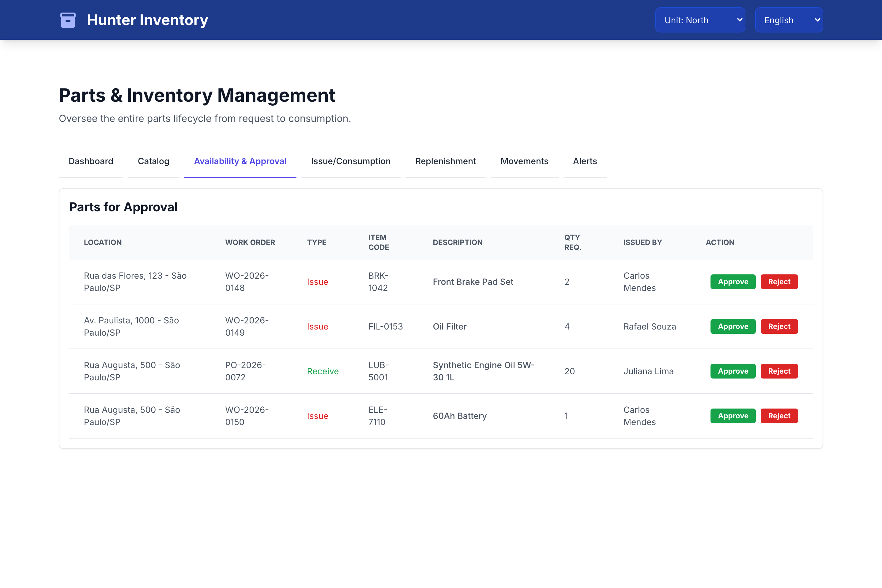
Task: Approve the 60Ah Battery request
Action: point(733,416)
